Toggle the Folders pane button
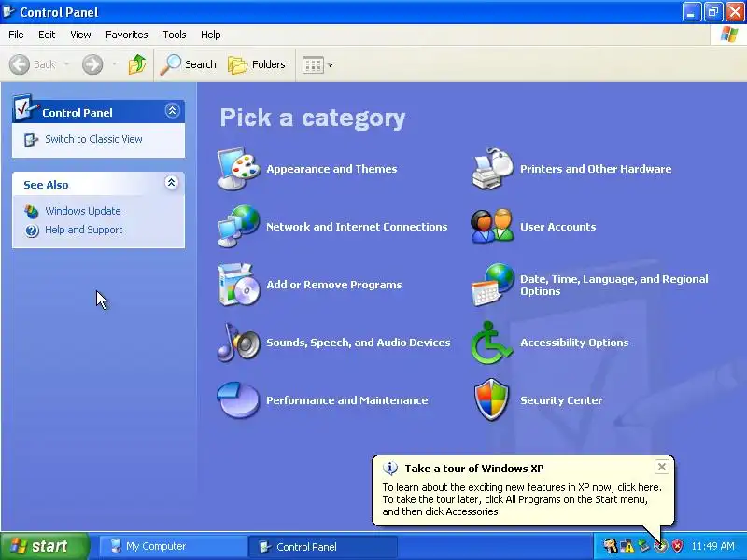This screenshot has width=747, height=560. [257, 64]
